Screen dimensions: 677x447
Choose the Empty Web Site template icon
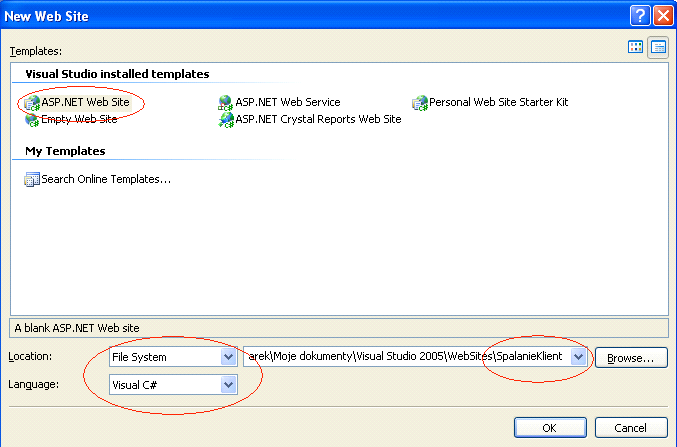(x=32, y=120)
